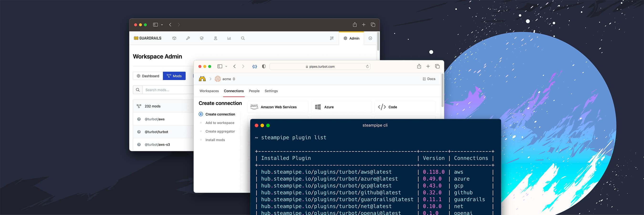Switch to the Workspaces tab

[x=209, y=91]
